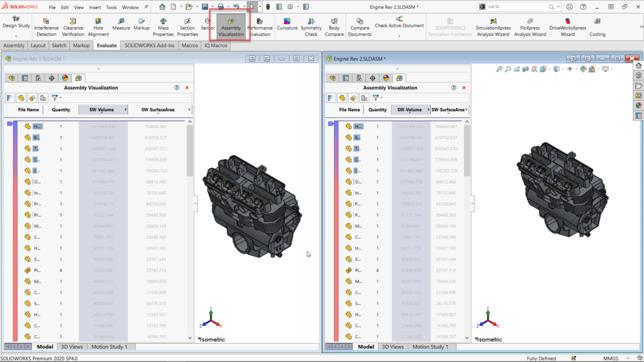The image size is (644, 362).
Task: Open the Appearances tab icon in Rev 2 manager
Action: click(386, 78)
